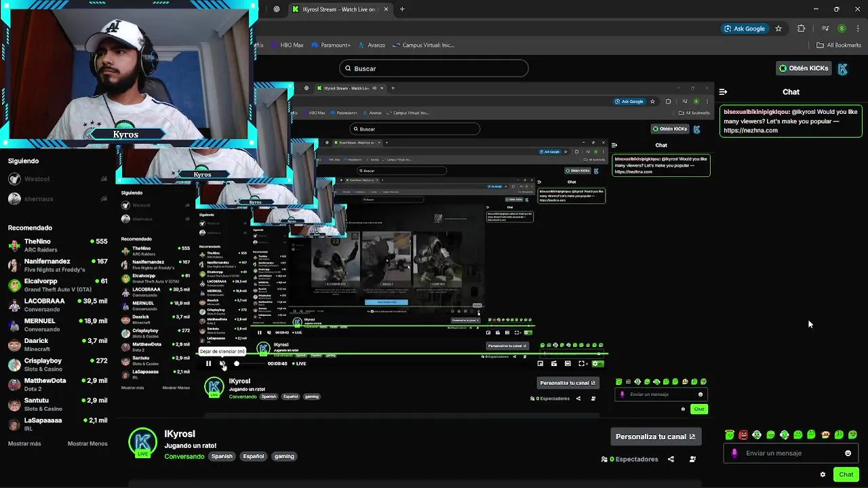Open media controls icon in toolbar
The image size is (868, 488).
(825, 28)
